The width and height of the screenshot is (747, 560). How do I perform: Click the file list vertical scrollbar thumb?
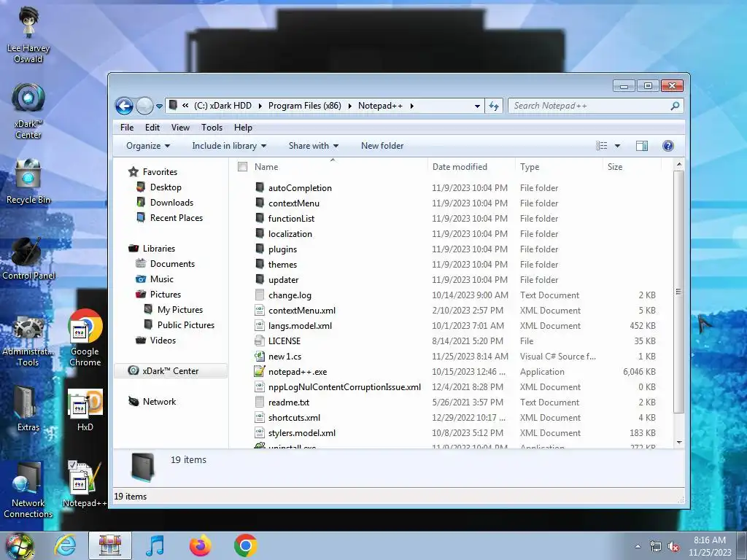click(x=678, y=292)
